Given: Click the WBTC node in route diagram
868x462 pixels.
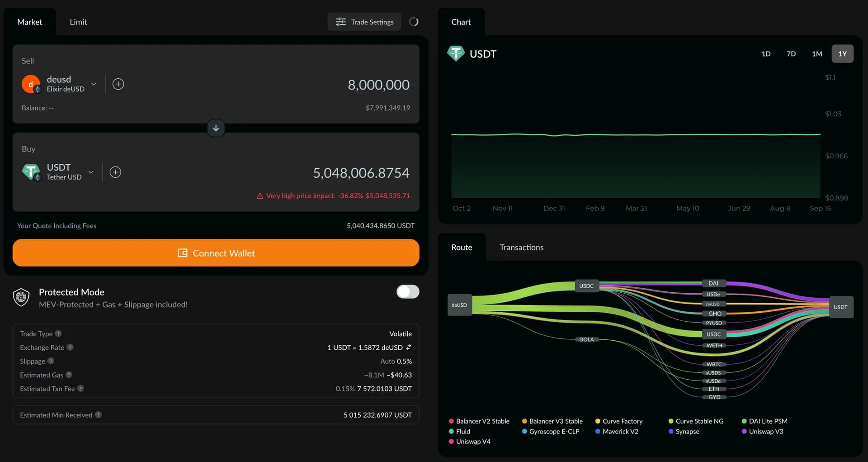Looking at the screenshot, I should coord(714,364).
